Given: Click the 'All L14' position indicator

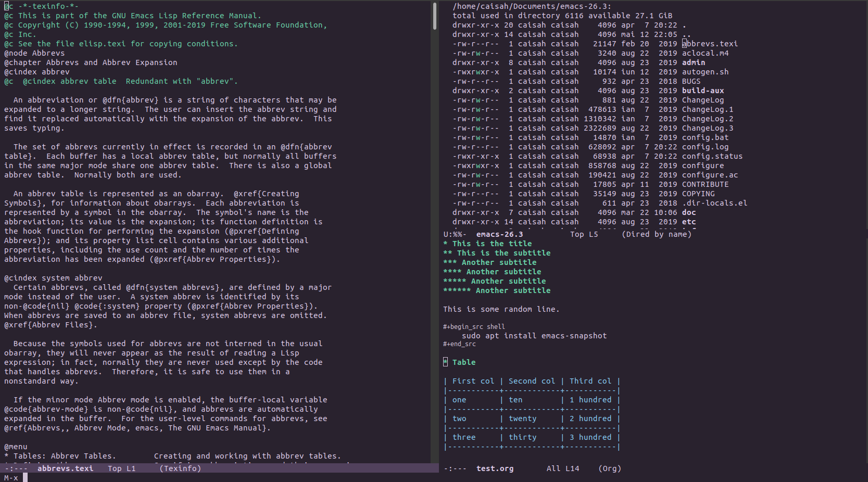Looking at the screenshot, I should point(563,468).
